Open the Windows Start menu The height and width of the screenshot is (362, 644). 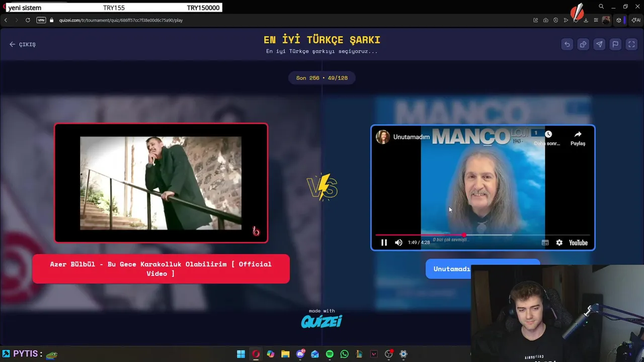(241, 354)
